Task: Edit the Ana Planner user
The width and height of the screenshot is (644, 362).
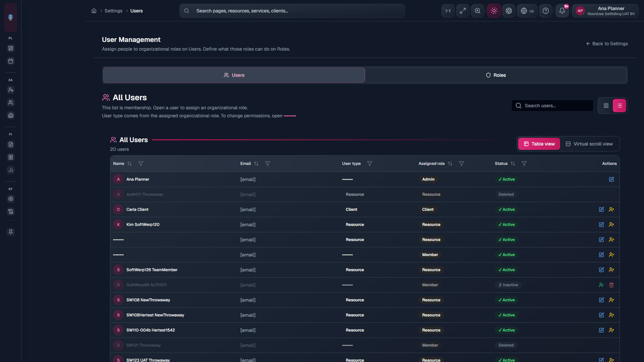Action: click(x=611, y=179)
